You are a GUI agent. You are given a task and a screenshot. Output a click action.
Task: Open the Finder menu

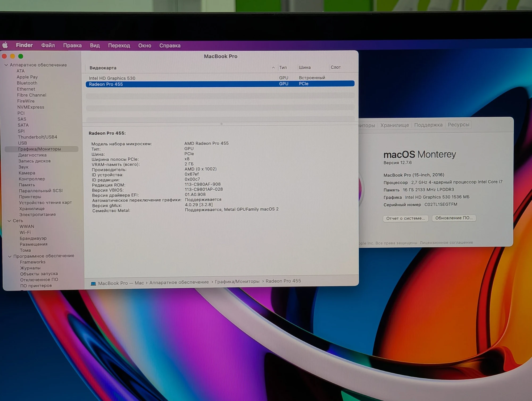point(24,45)
